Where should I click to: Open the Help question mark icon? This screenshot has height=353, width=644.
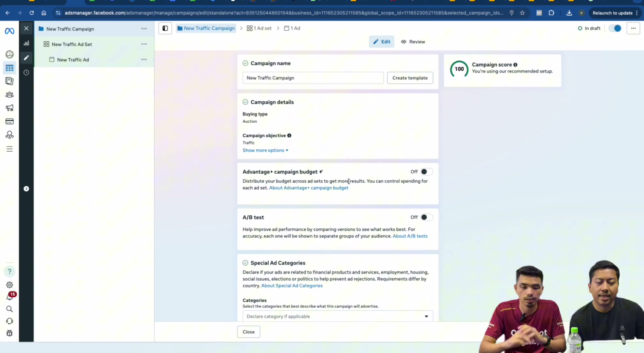point(9,271)
